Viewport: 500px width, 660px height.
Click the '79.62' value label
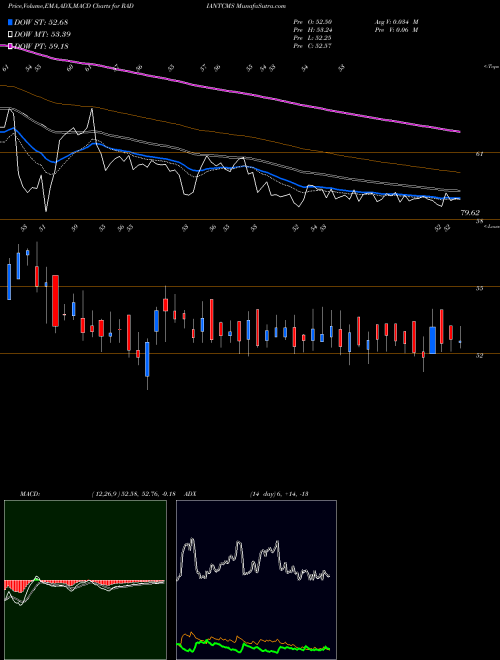470,213
